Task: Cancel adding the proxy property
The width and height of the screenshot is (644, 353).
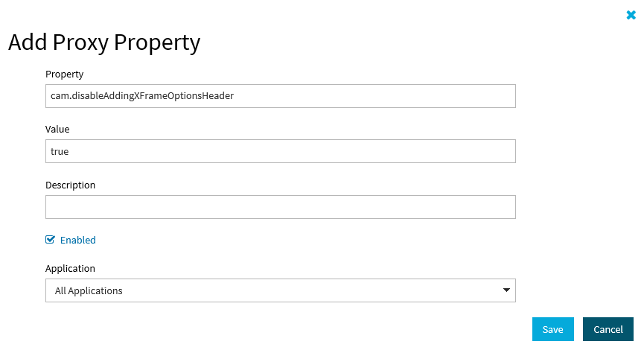Action: 608,329
